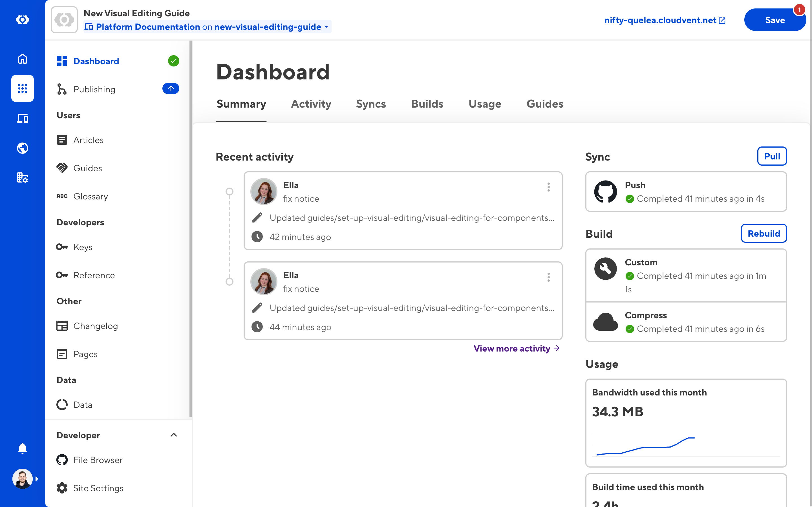Open File Browser in developer section
This screenshot has height=507, width=812.
(98, 460)
